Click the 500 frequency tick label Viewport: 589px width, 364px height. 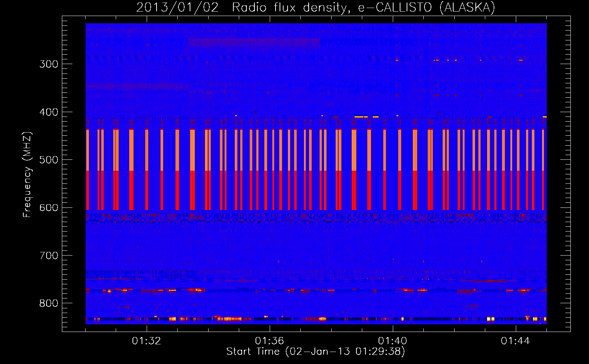49,160
